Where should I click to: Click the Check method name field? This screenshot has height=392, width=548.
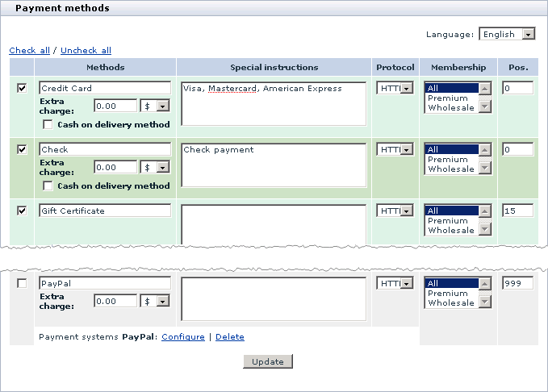(x=105, y=149)
